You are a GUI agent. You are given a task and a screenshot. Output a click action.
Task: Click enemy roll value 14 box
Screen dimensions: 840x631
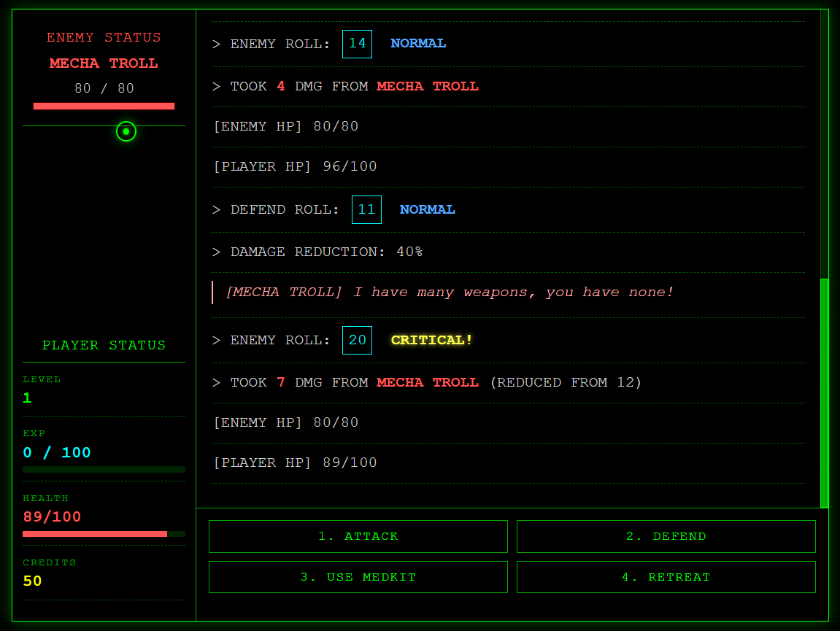[358, 44]
